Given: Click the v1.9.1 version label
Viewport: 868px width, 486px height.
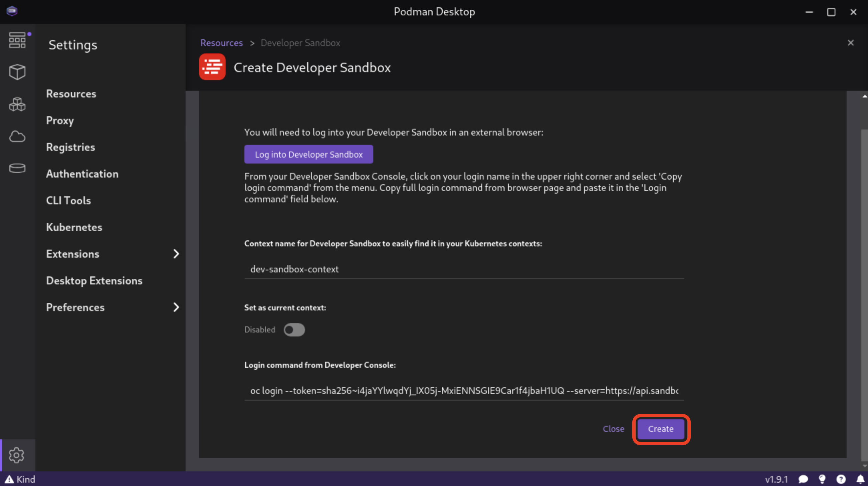Looking at the screenshot, I should [776, 479].
